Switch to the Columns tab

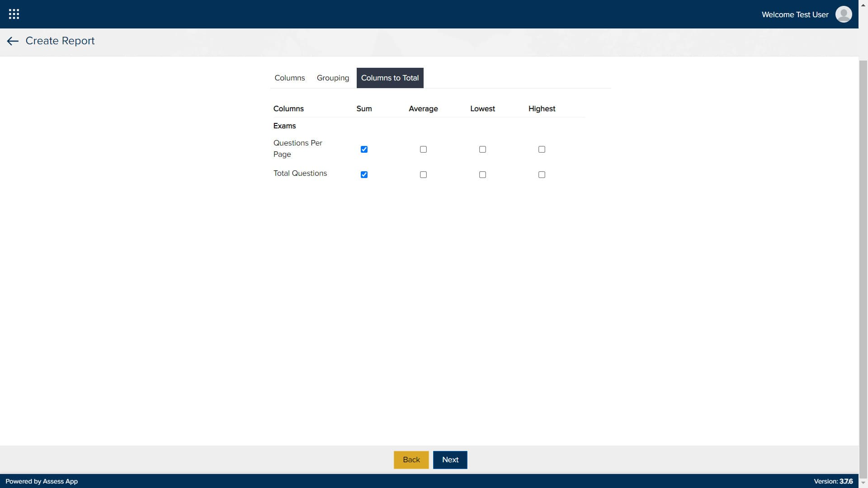coord(289,78)
